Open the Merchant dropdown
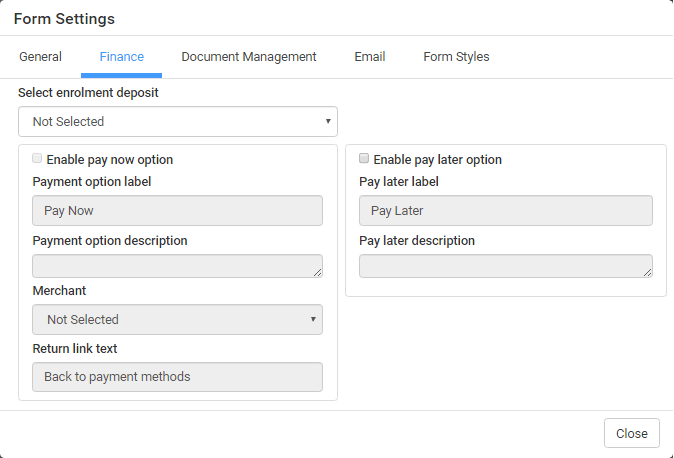This screenshot has width=674, height=458. [178, 320]
